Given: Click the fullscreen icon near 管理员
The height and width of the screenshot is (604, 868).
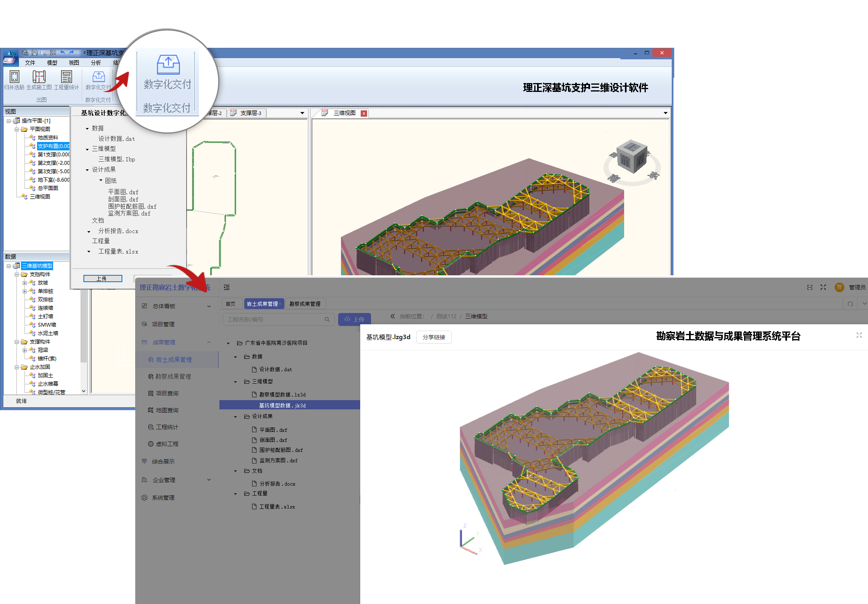Looking at the screenshot, I should 823,287.
